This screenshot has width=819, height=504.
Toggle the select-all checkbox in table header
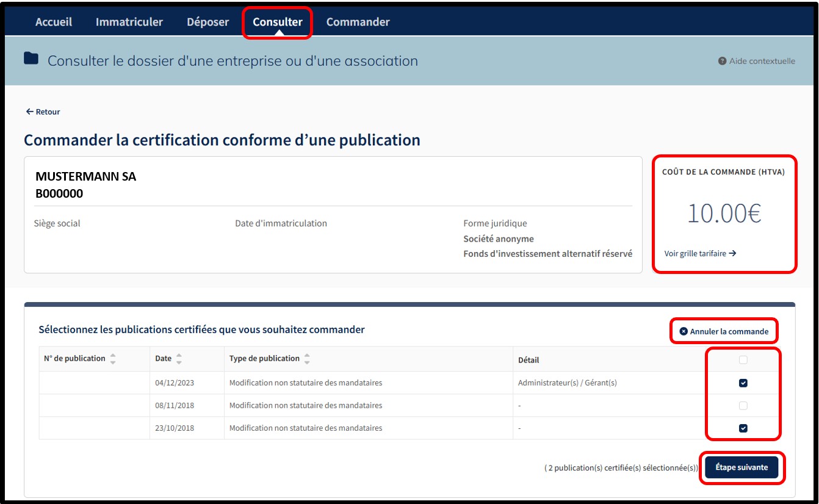tap(743, 360)
